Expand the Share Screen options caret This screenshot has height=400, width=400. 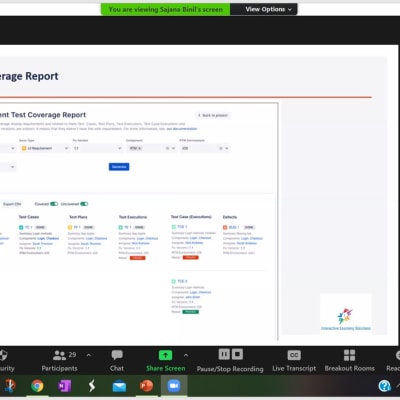tap(186, 355)
